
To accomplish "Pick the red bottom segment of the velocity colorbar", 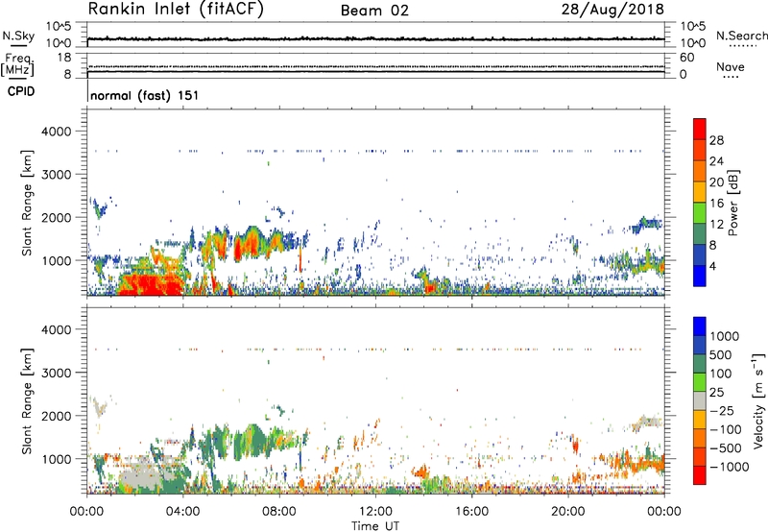I will 700,475.
